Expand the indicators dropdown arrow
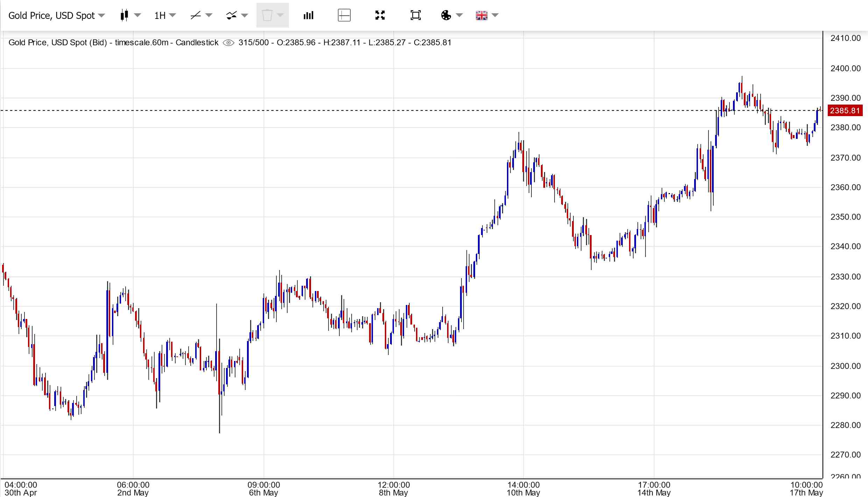 (x=245, y=15)
